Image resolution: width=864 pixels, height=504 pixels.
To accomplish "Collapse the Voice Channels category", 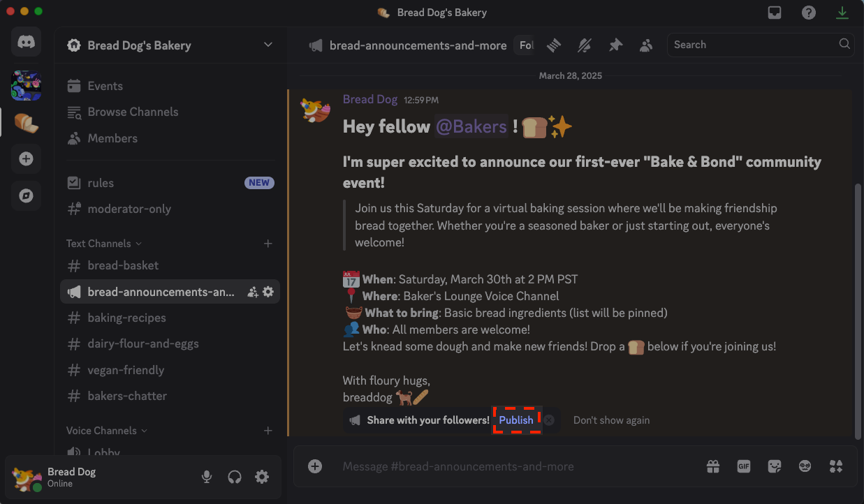I will tap(102, 431).
